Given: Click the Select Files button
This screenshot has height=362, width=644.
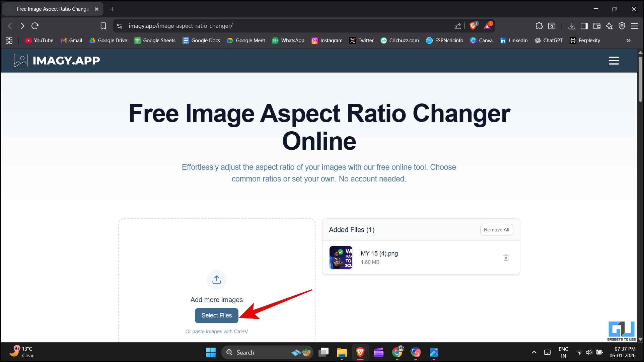Looking at the screenshot, I should [x=217, y=315].
